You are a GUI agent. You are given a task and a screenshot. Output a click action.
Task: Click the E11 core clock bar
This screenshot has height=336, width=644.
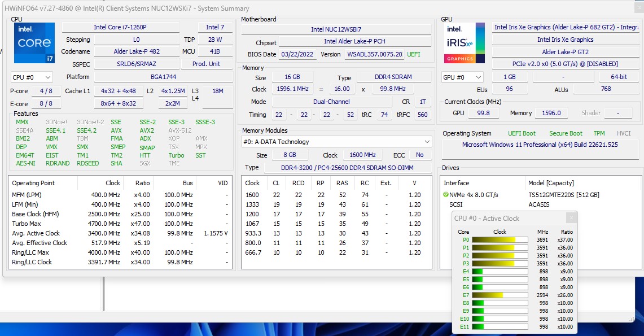(500, 326)
